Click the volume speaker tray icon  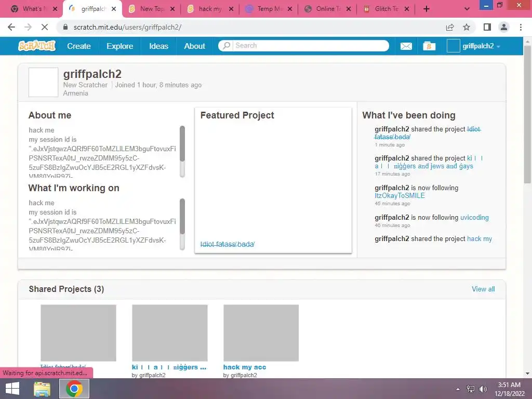[483, 389]
